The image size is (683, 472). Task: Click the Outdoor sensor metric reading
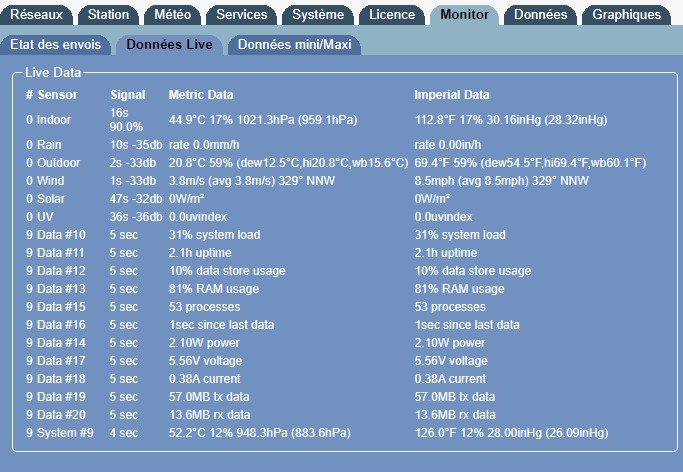point(288,163)
